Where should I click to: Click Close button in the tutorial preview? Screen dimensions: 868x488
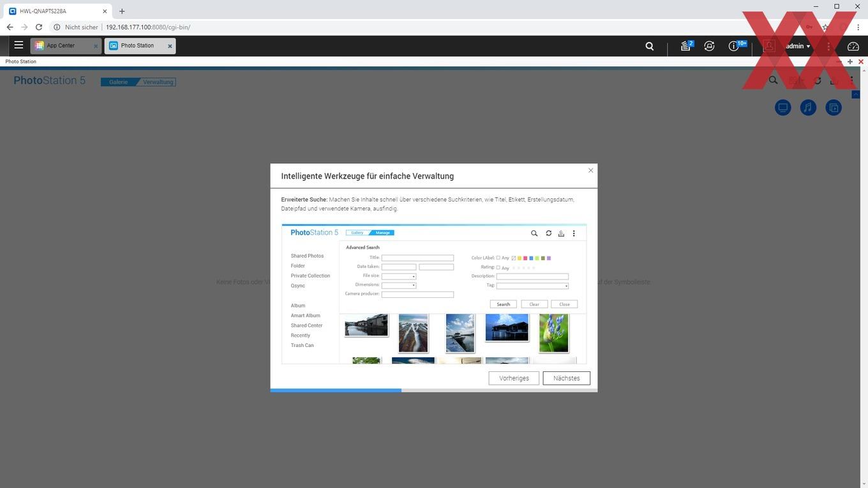coord(564,304)
